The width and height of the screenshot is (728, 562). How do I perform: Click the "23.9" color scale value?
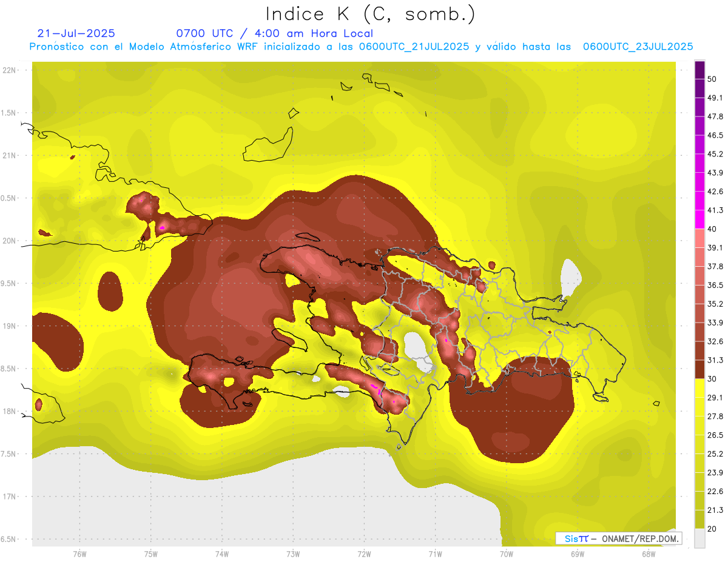715,472
